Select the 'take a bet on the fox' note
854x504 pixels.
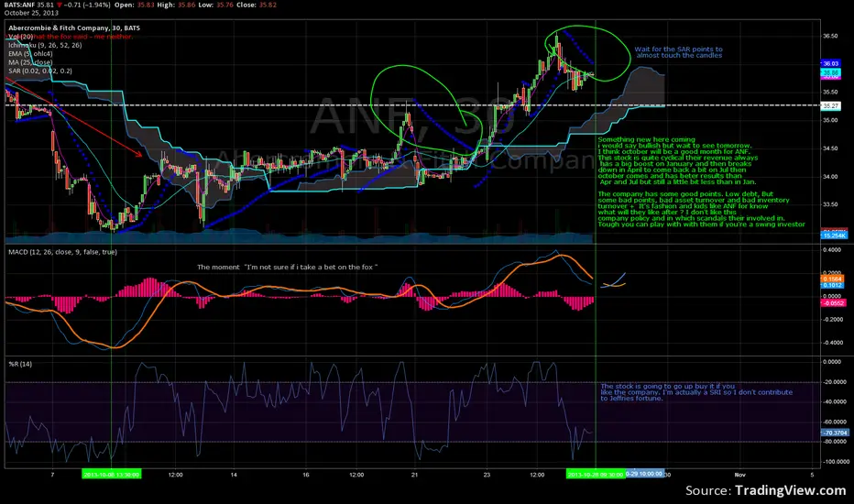(287, 267)
